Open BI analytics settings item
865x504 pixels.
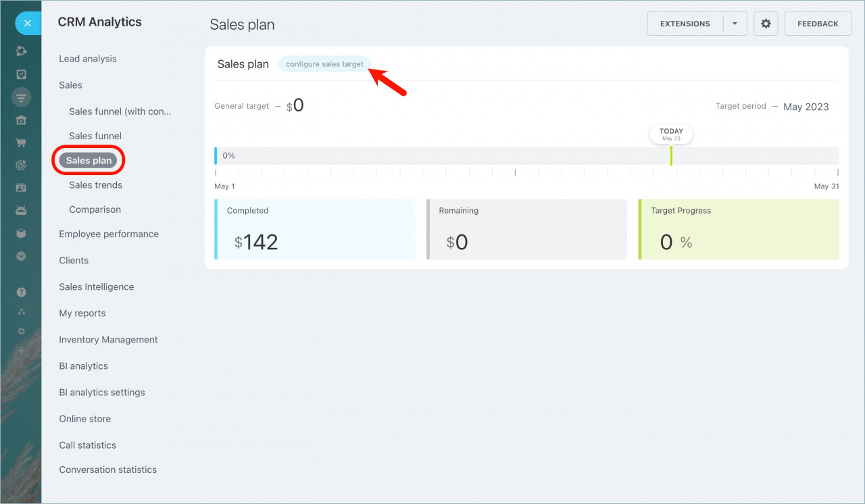(102, 392)
